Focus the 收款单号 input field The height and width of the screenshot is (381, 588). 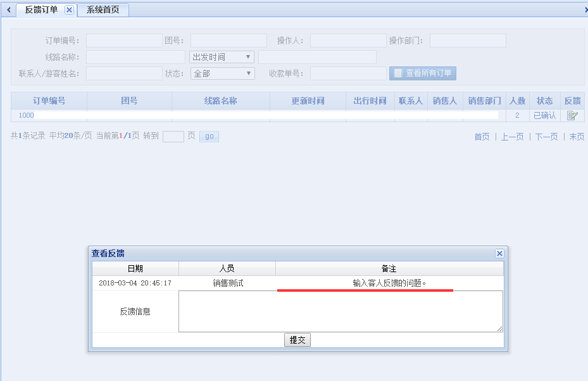point(348,73)
